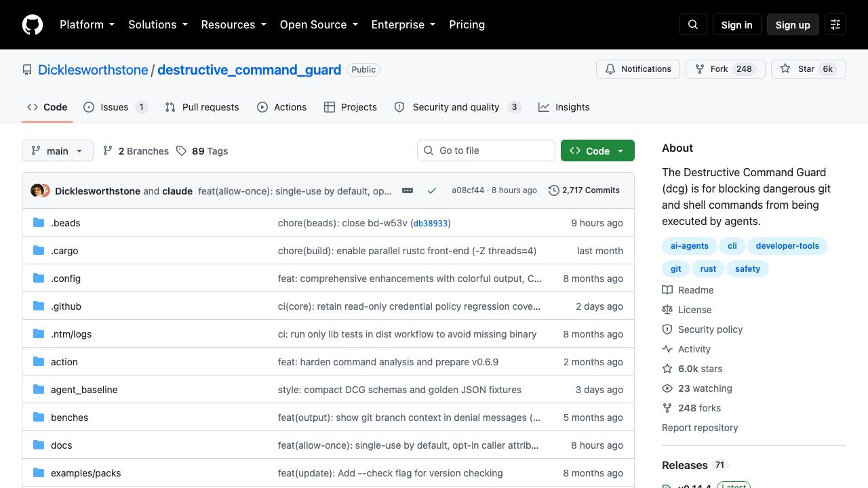This screenshot has height=488, width=868.
Task: Open the Pull requests tab
Action: tap(202, 107)
